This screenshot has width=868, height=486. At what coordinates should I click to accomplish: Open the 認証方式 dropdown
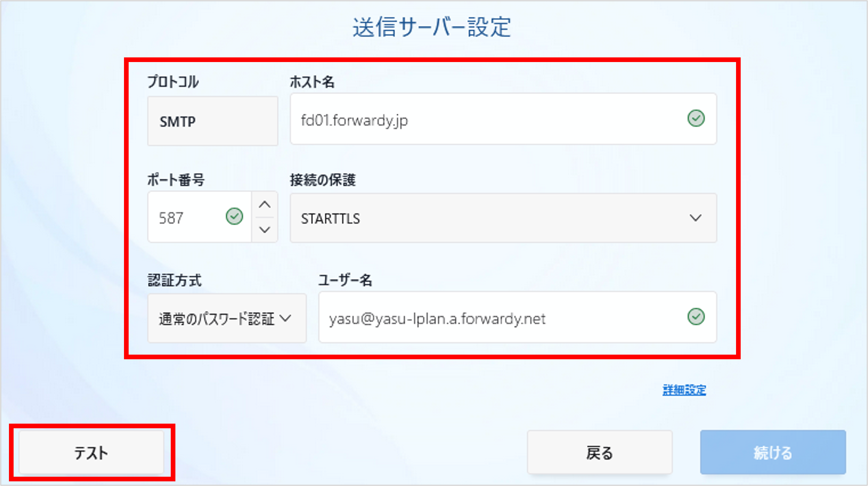(x=227, y=318)
